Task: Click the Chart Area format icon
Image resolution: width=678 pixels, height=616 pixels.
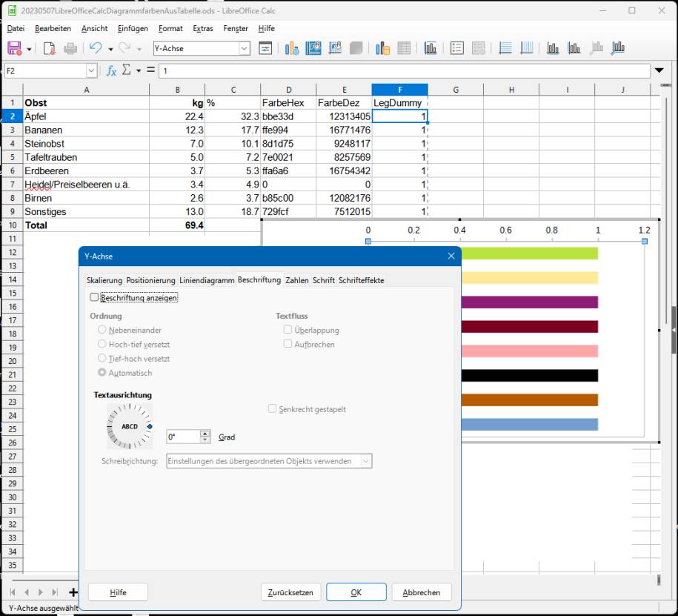Action: click(x=313, y=48)
